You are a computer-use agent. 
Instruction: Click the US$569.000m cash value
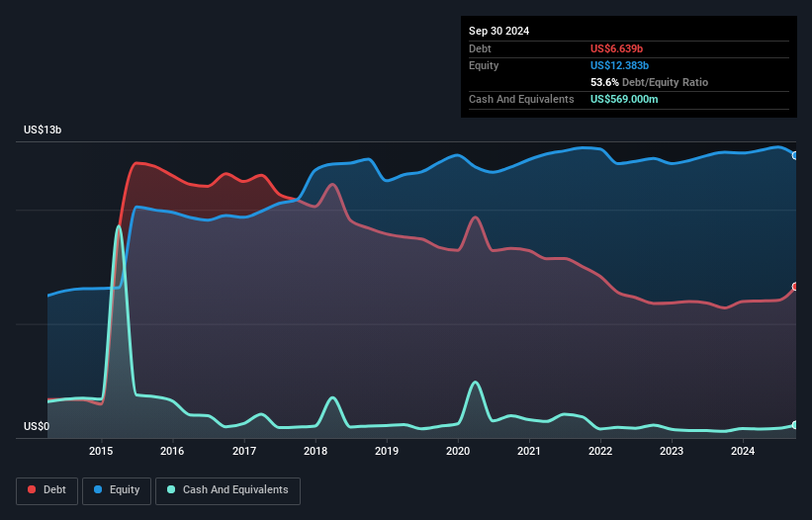click(624, 99)
